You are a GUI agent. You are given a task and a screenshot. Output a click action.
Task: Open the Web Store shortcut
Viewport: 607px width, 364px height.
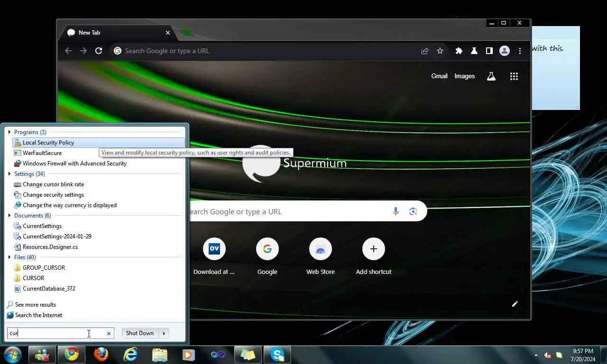pos(321,256)
